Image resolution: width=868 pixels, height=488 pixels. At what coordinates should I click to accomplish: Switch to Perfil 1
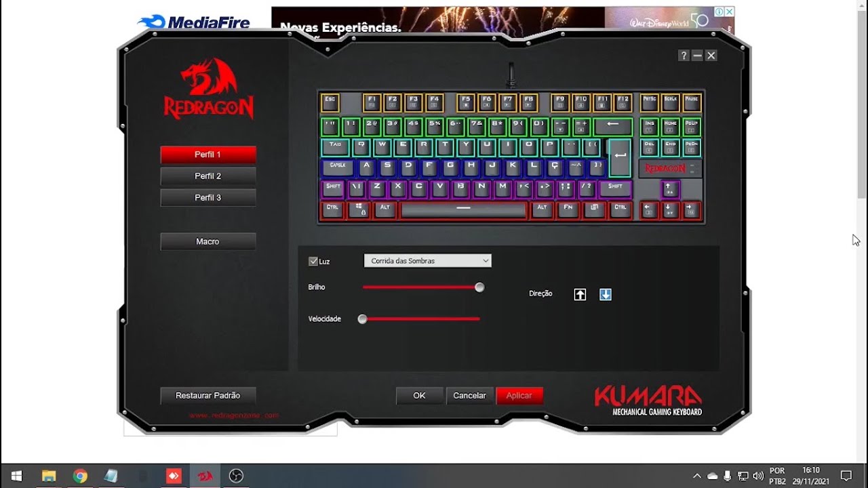tap(208, 155)
